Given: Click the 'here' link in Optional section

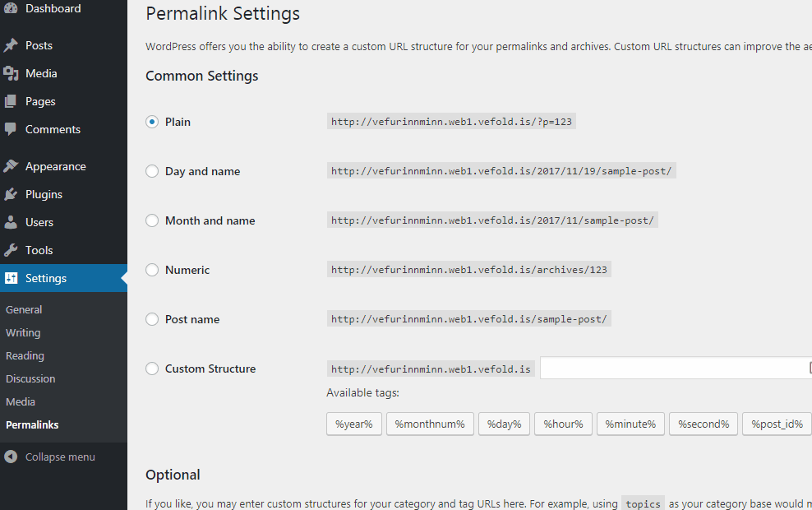Looking at the screenshot, I should [x=514, y=503].
